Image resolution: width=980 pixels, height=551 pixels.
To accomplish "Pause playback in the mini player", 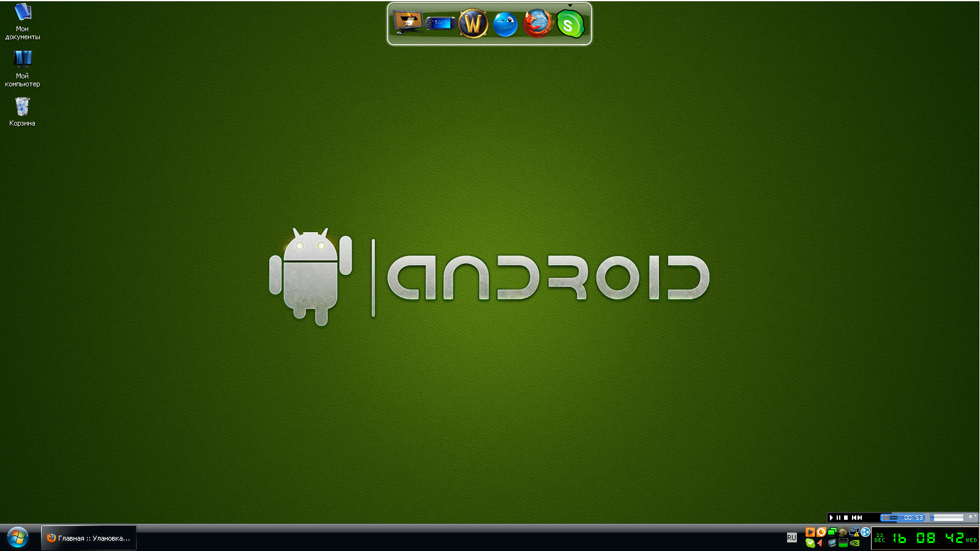I will 839,517.
